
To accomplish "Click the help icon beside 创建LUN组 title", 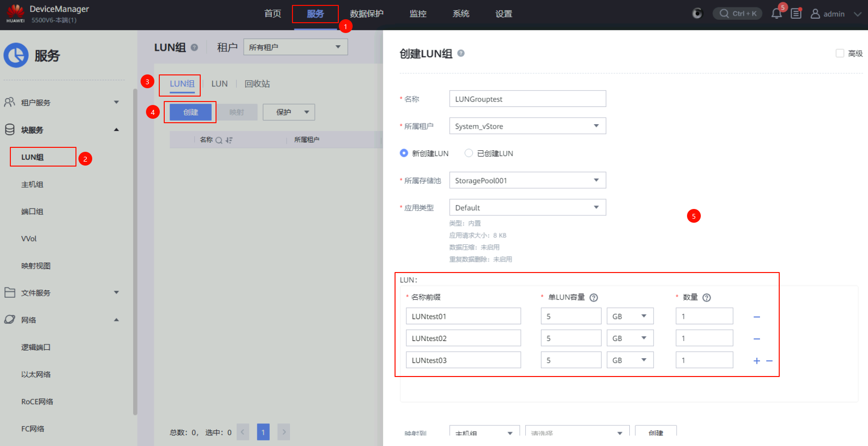I will coord(461,53).
